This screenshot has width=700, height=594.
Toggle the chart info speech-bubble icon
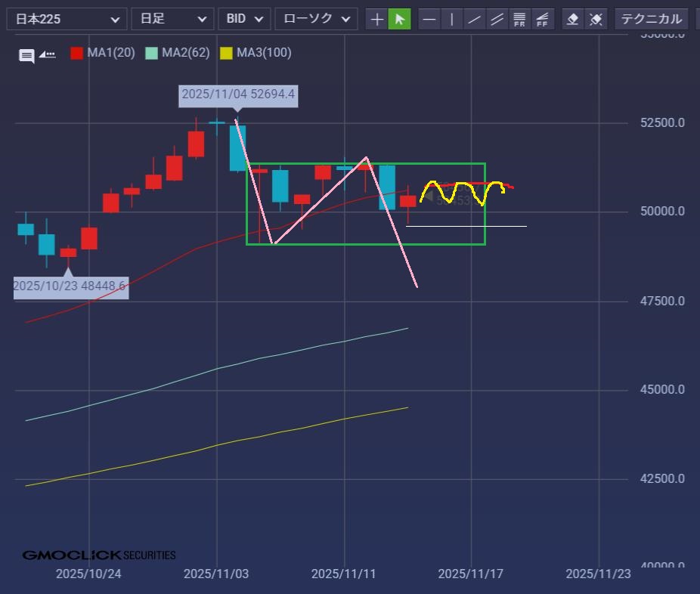(26, 55)
